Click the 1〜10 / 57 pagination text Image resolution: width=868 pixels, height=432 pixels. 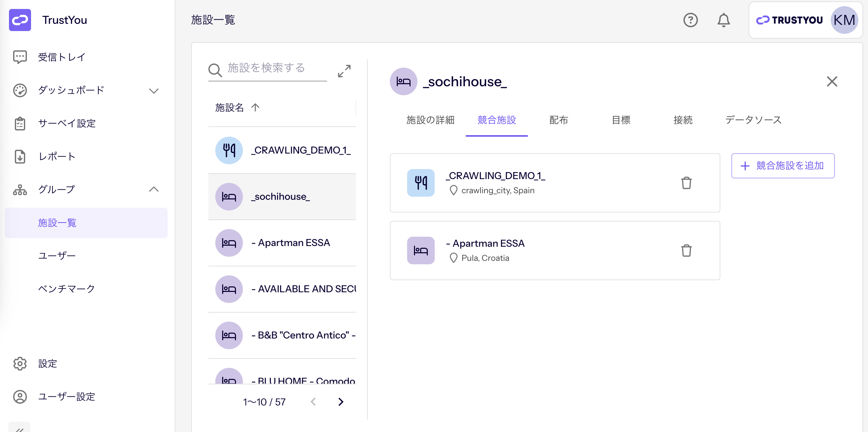264,402
